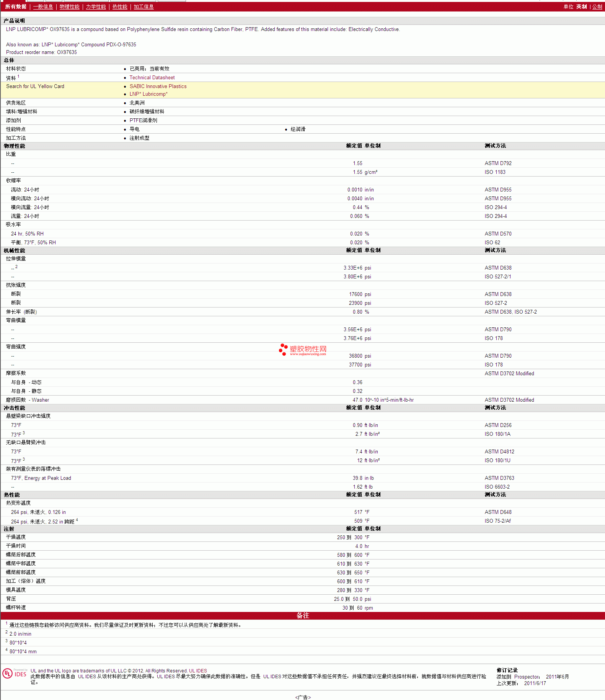Screen dimensions: 605x700
Task: Switch to the 热性能 tab
Action: click(x=120, y=7)
